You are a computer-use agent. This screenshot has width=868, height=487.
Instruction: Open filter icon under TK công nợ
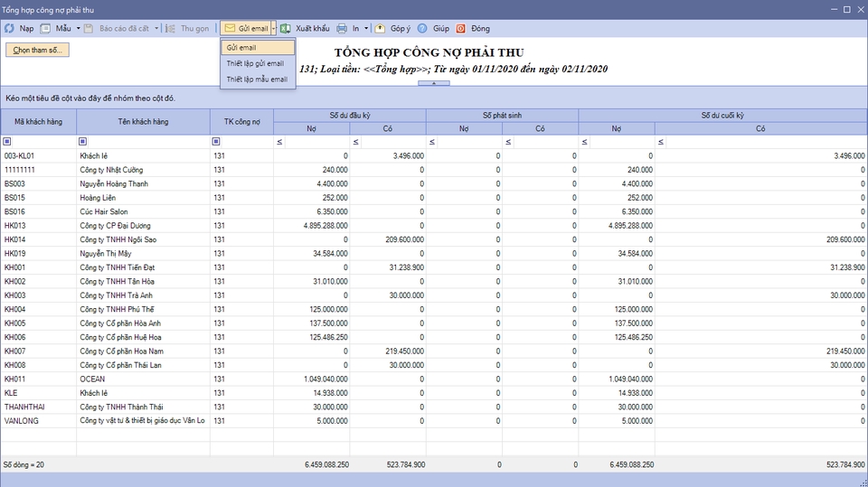[216, 142]
